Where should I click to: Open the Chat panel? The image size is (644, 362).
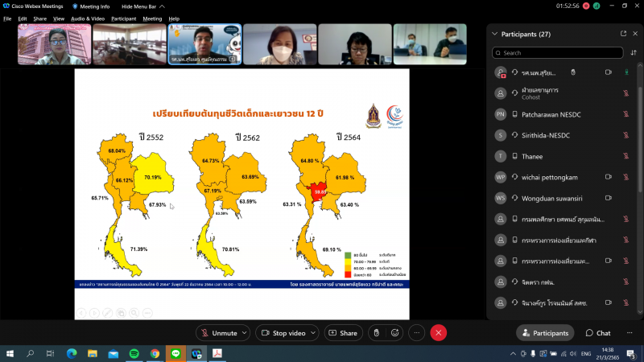pos(598,333)
